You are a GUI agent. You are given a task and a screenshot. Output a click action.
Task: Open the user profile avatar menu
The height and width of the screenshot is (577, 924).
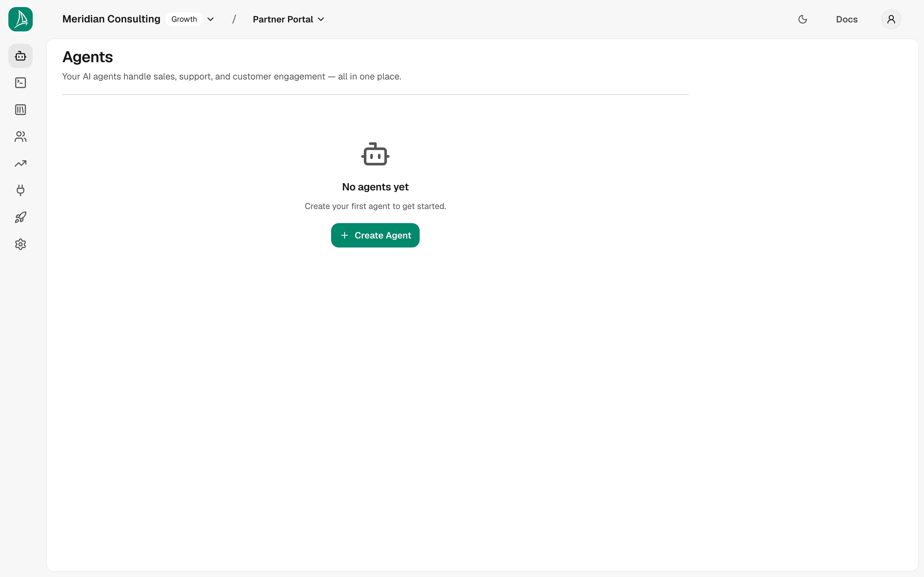point(891,19)
